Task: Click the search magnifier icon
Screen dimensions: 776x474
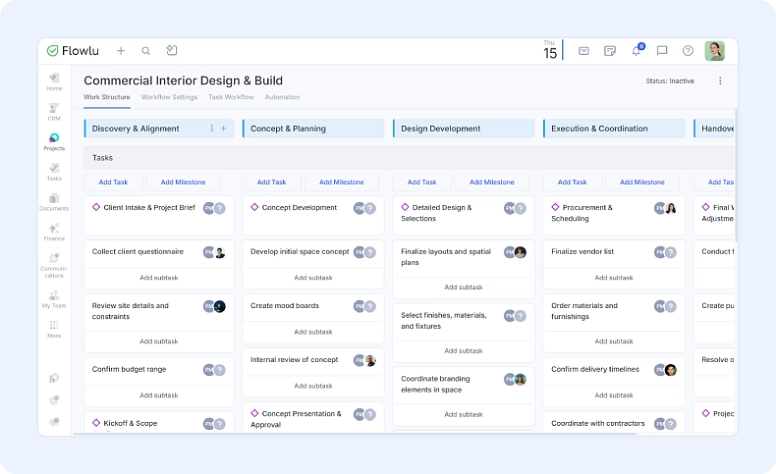Action: pyautogui.click(x=146, y=50)
